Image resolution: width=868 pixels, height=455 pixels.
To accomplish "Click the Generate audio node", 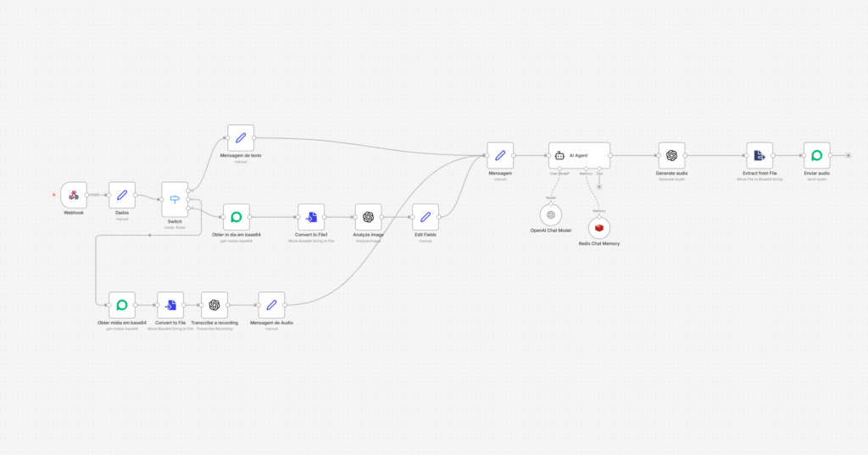I will coord(671,155).
